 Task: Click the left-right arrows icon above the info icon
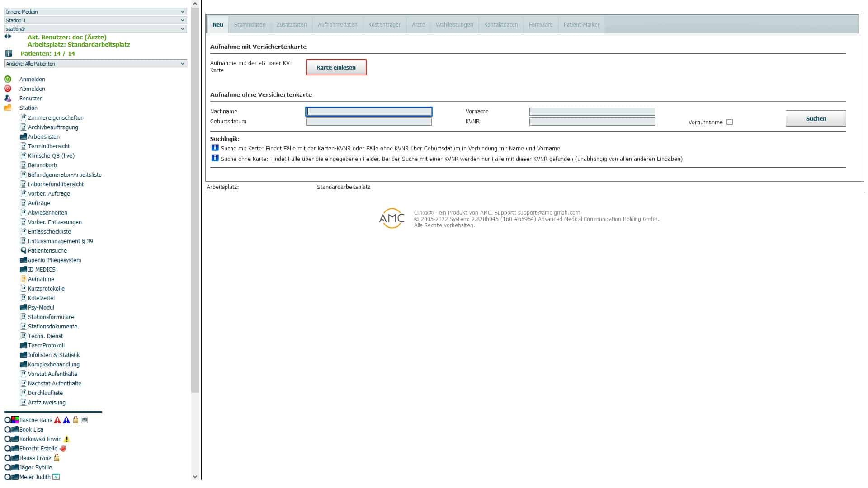point(8,36)
